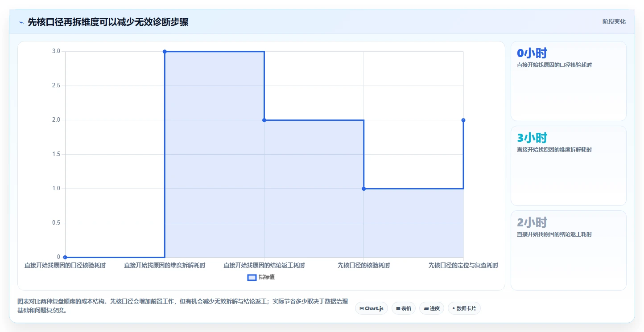Click the Chart.js chip
The width and height of the screenshot is (644, 332).
point(372,308)
